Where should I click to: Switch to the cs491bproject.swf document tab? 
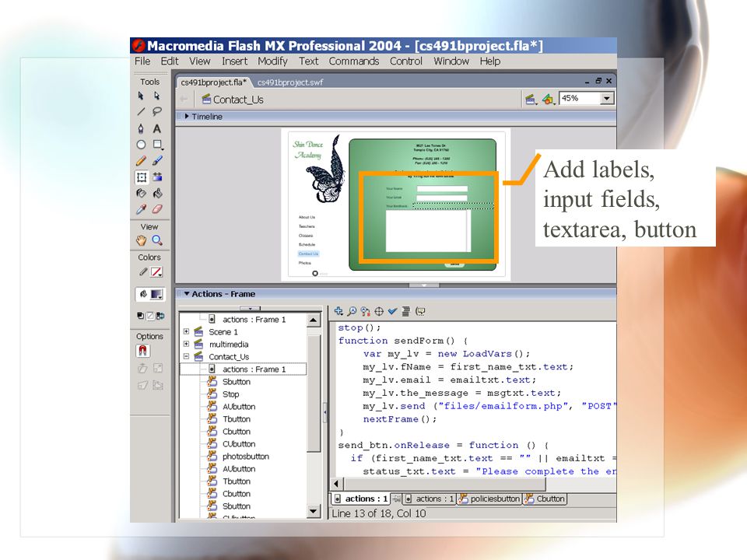tap(290, 82)
